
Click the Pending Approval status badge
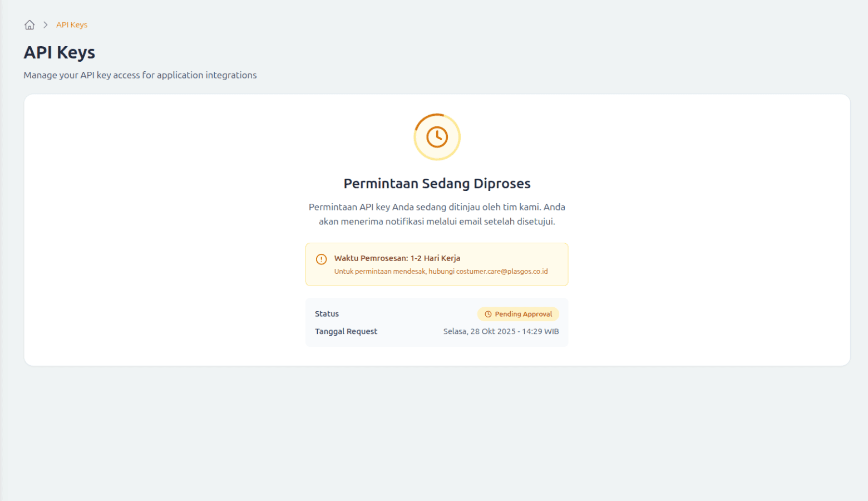[x=518, y=315]
